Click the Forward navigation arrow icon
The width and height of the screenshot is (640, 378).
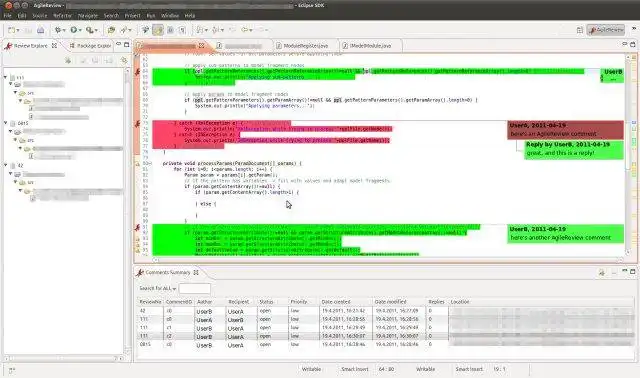261,30
